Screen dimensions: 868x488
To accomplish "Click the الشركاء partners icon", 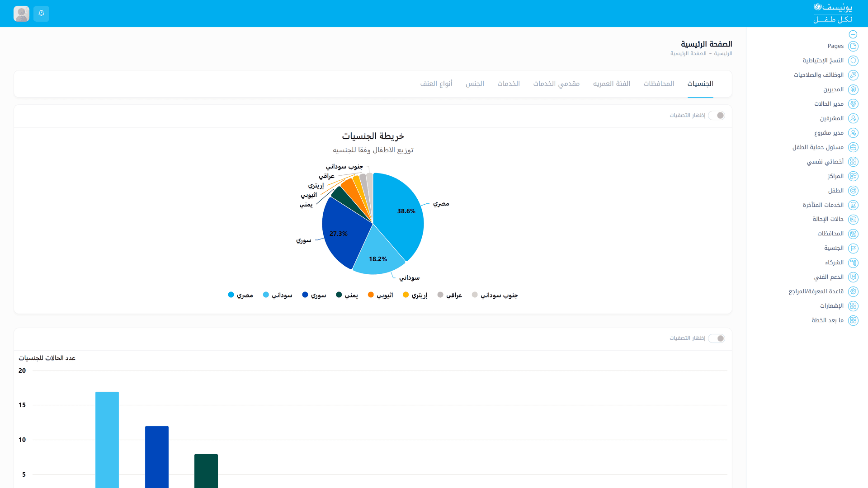I will pos(853,263).
